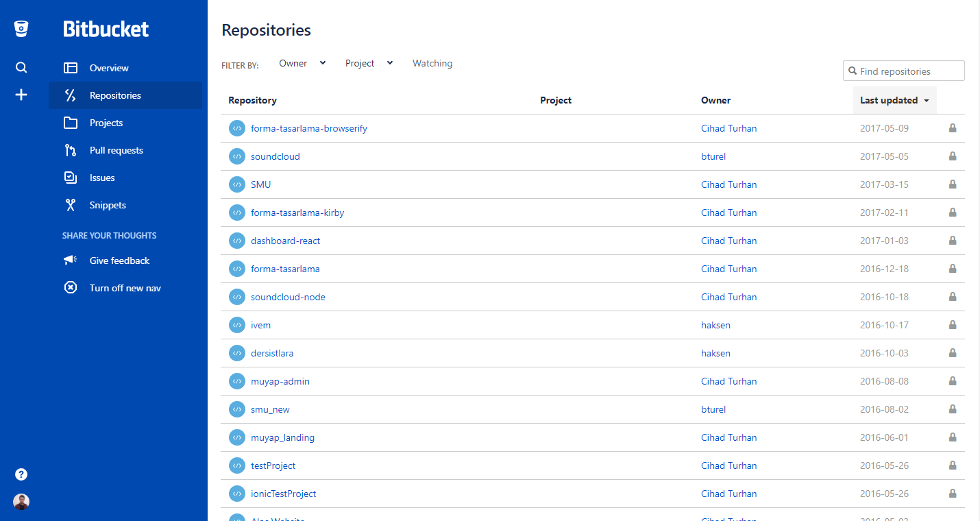Viewport: 980px width, 521px height.
Task: Open the forma-tasarlama-kirby repository
Action: pyautogui.click(x=297, y=213)
